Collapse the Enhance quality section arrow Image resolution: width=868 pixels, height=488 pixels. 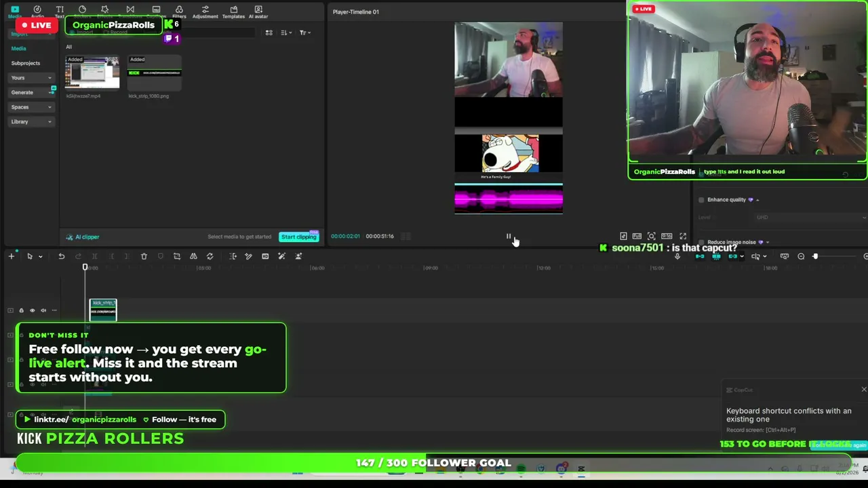coord(757,200)
